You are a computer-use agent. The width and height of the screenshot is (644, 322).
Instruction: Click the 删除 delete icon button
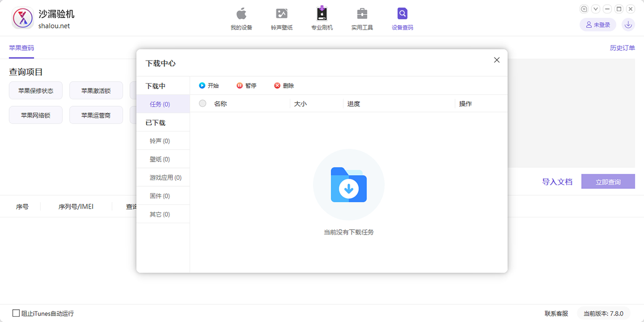(x=284, y=85)
